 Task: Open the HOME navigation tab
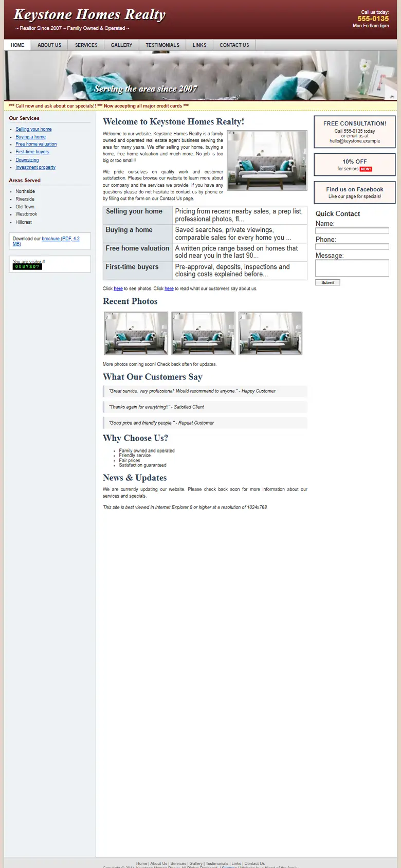[17, 45]
